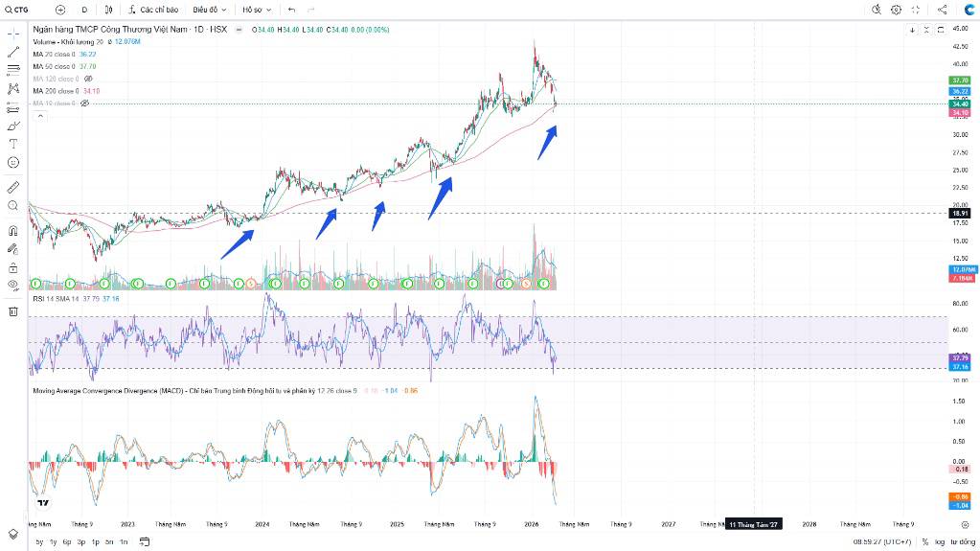Show the hidden MA 10 indicator
This screenshot has width=980, height=551.
(x=84, y=103)
